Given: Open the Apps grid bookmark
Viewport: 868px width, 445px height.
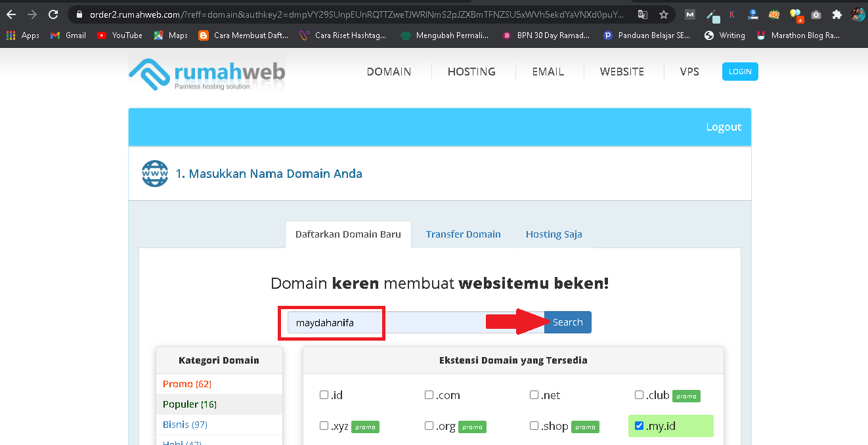Looking at the screenshot, I should 23,35.
